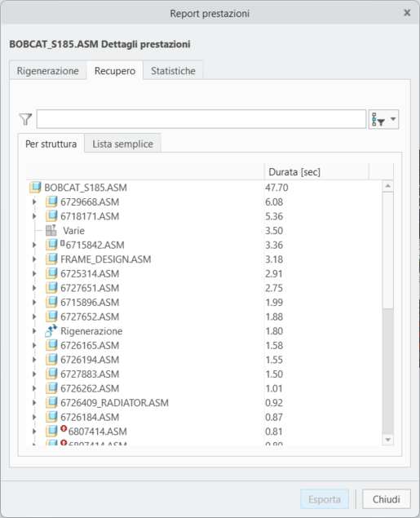The image size is (420, 518).
Task: Select the Recupero tab
Action: [x=115, y=70]
